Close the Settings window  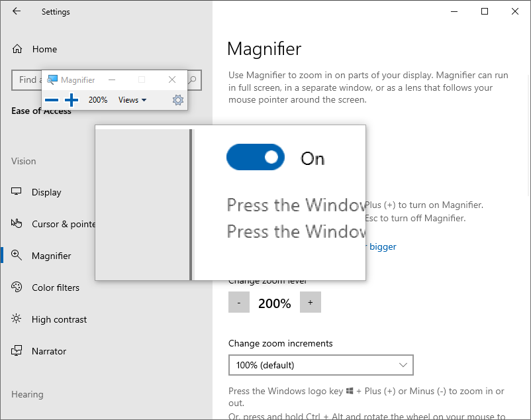tap(515, 11)
